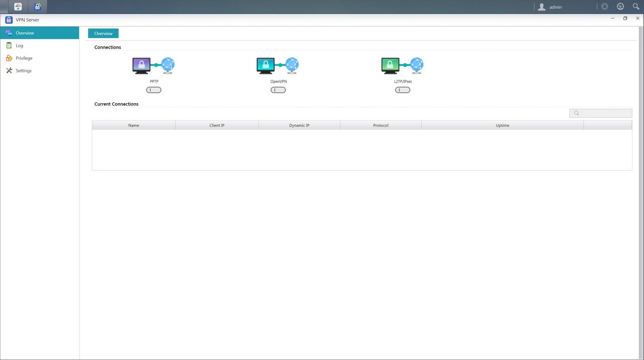Image resolution: width=644 pixels, height=360 pixels.
Task: Toggle the L2TP/IPsec server switch
Action: click(403, 90)
